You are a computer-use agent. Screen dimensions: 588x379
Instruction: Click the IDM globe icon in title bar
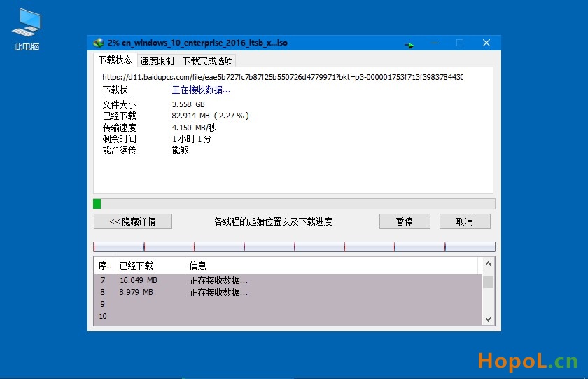[x=99, y=43]
